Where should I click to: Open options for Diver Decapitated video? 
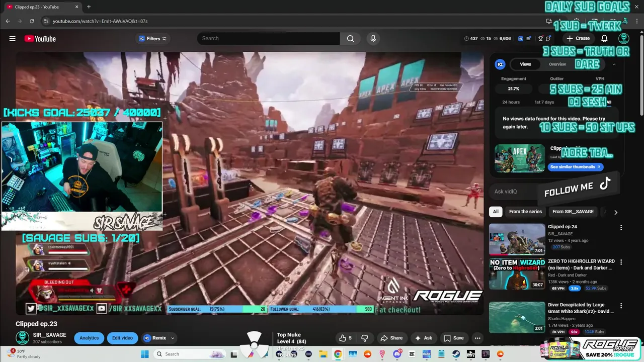coord(621,306)
